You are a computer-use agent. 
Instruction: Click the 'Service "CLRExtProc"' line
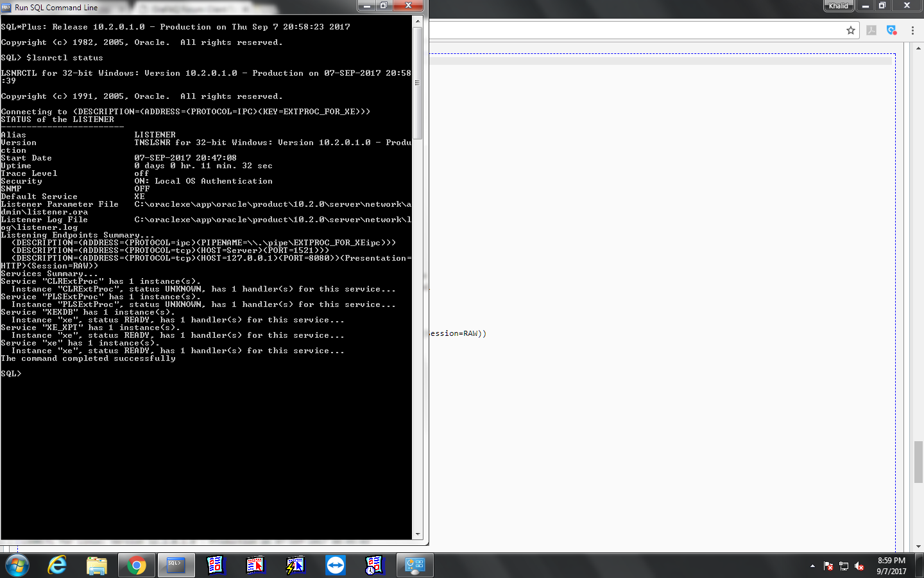[101, 281]
